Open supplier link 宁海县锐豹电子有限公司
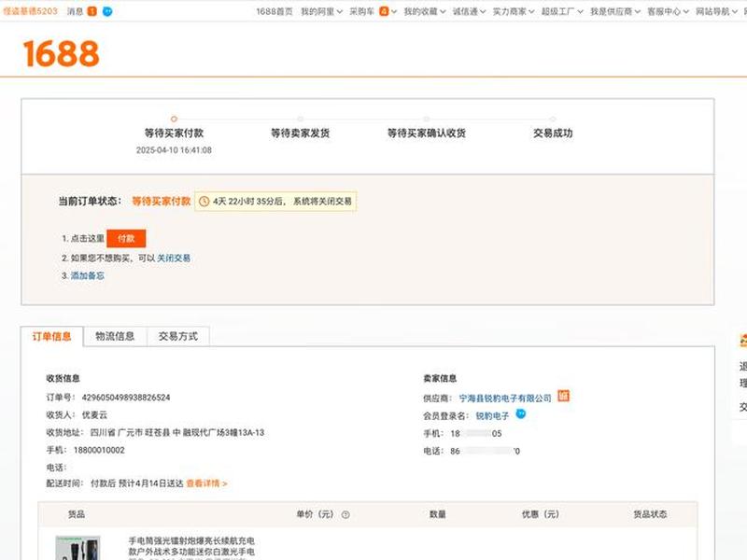Image resolution: width=747 pixels, height=560 pixels. (x=505, y=399)
